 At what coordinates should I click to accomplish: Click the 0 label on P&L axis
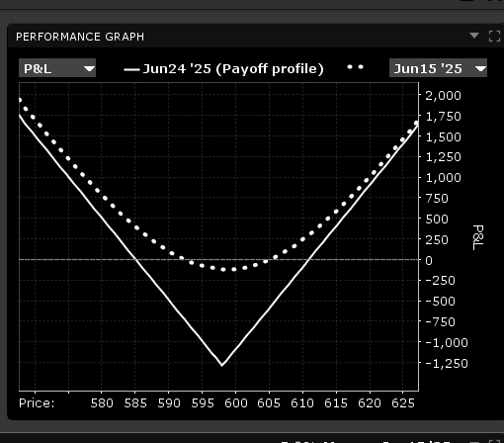(x=429, y=261)
